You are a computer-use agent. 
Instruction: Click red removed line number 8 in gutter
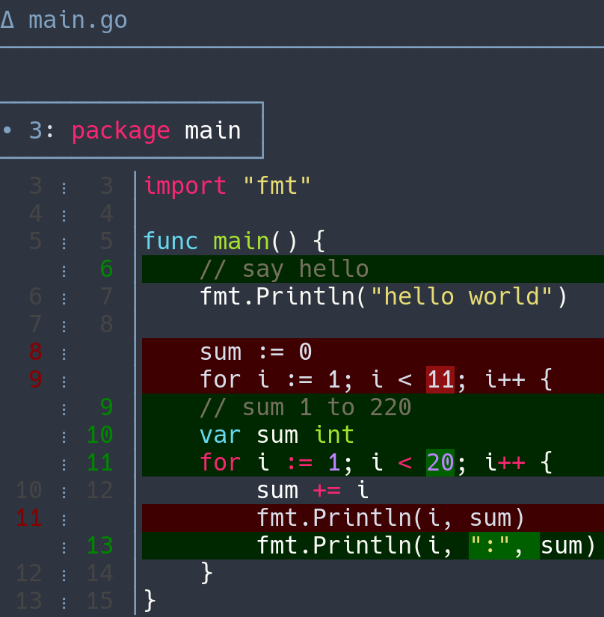tap(36, 352)
